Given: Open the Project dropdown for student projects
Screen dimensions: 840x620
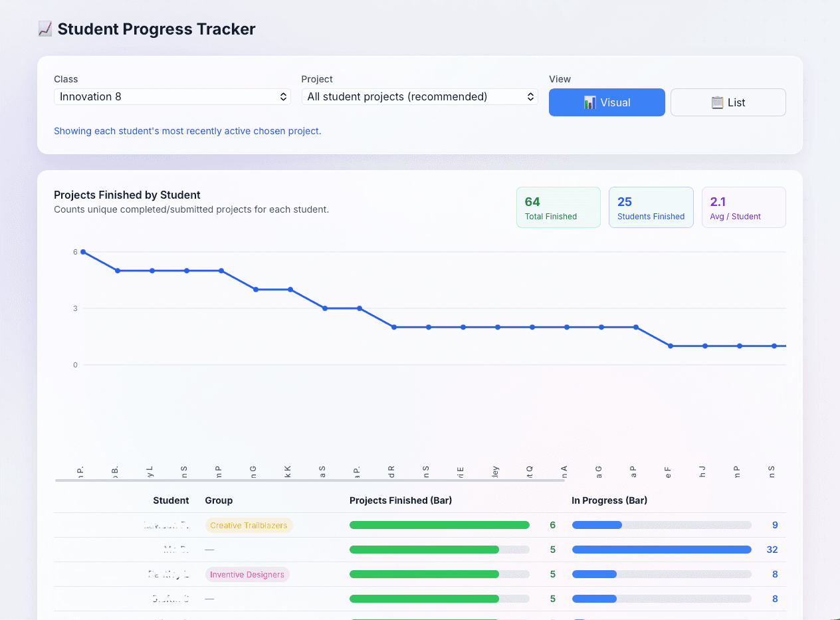Looking at the screenshot, I should pyautogui.click(x=419, y=96).
